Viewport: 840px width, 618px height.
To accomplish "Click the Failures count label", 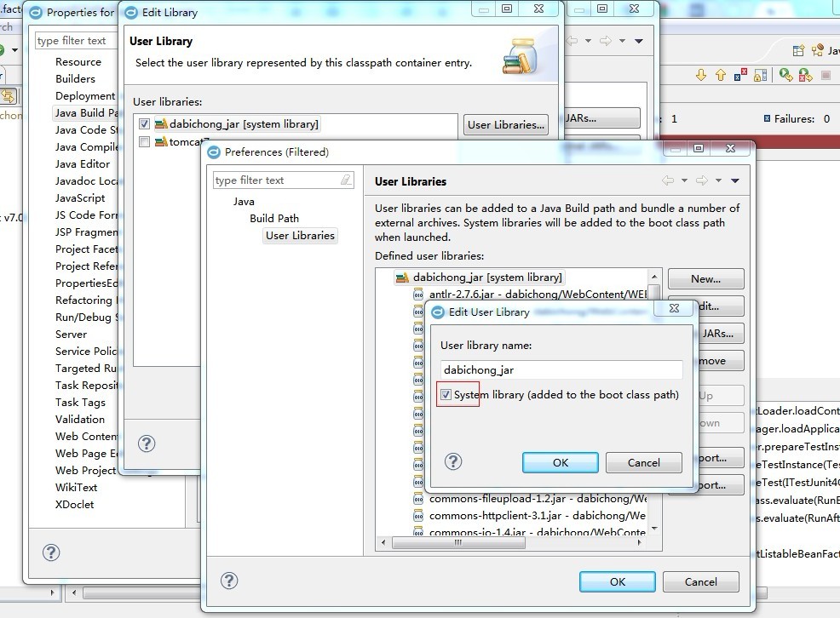I will tap(794, 119).
